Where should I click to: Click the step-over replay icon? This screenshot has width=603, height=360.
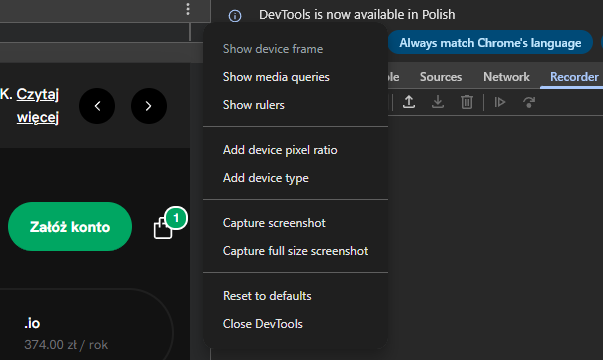tap(529, 102)
